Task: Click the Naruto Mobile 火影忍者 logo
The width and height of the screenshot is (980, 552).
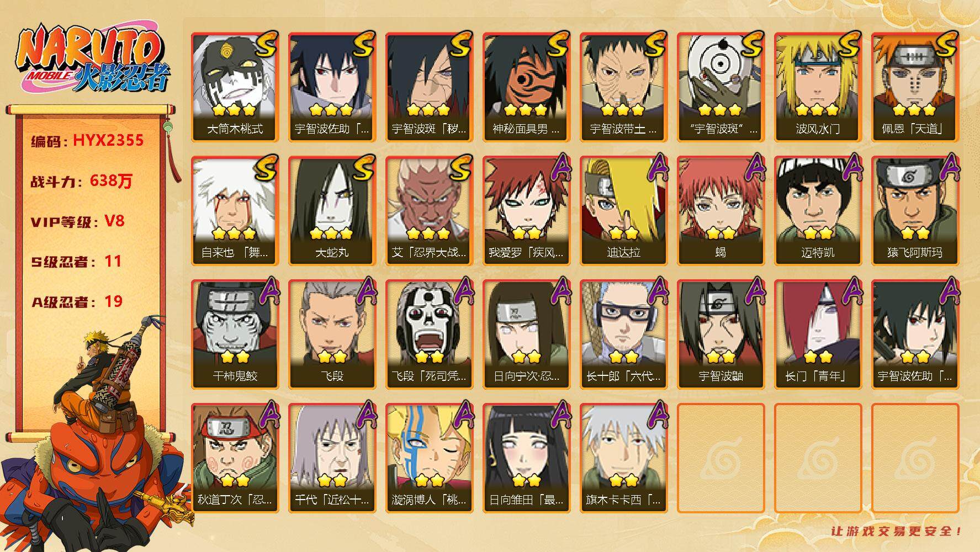Action: [x=92, y=60]
